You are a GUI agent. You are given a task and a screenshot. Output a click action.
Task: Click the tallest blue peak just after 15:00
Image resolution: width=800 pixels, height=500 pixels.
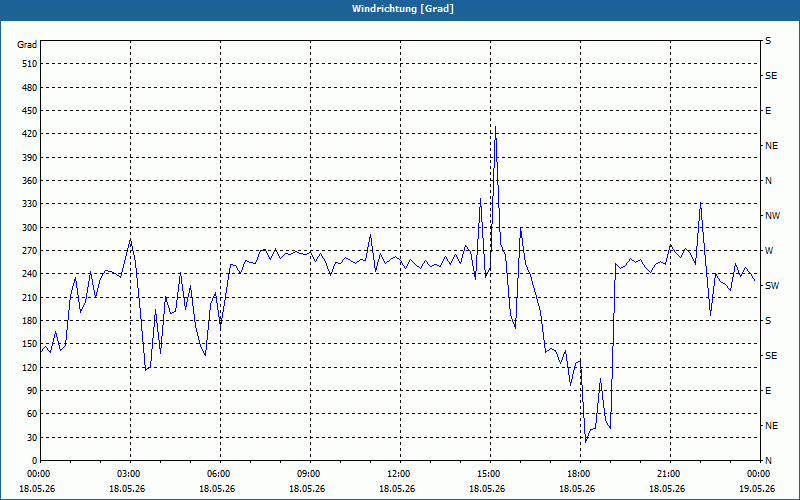(x=495, y=127)
